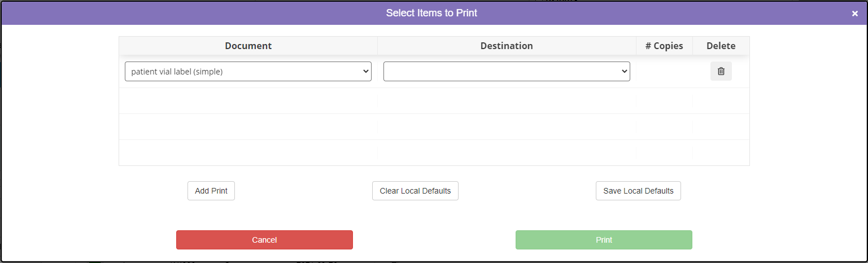868x263 pixels.
Task: Open the patient vial label (simple) document dropdown
Action: tap(248, 71)
